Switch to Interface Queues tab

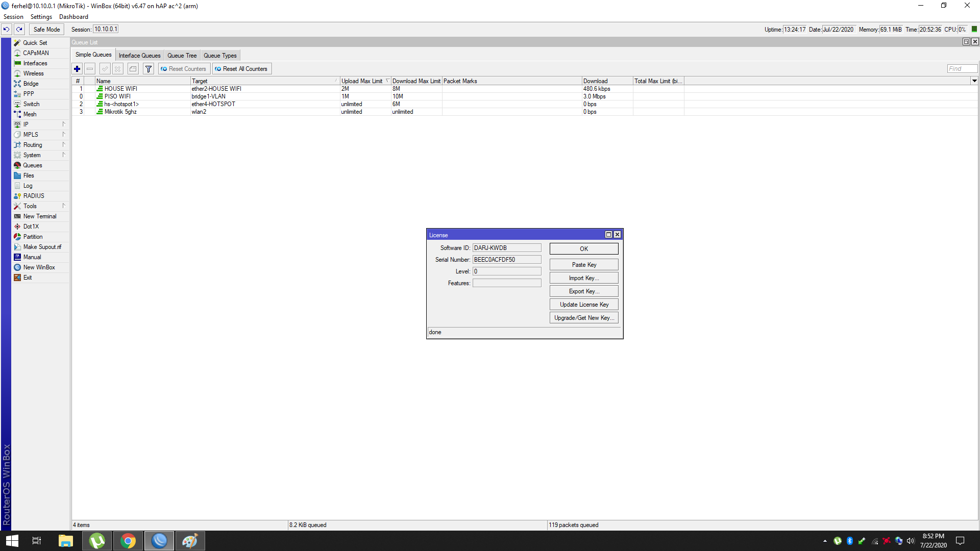(139, 56)
